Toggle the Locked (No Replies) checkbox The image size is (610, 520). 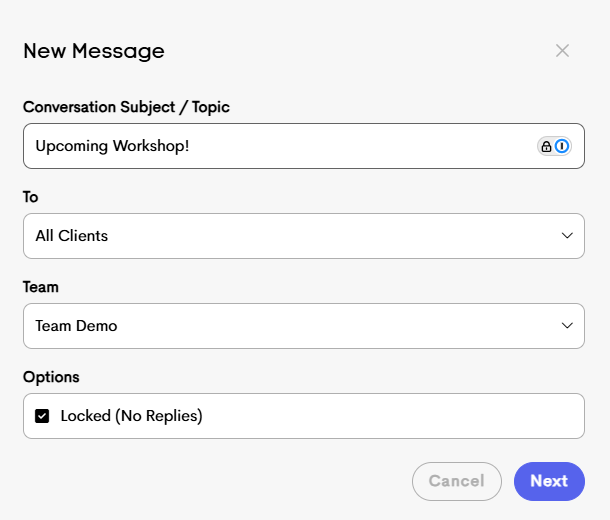42,416
